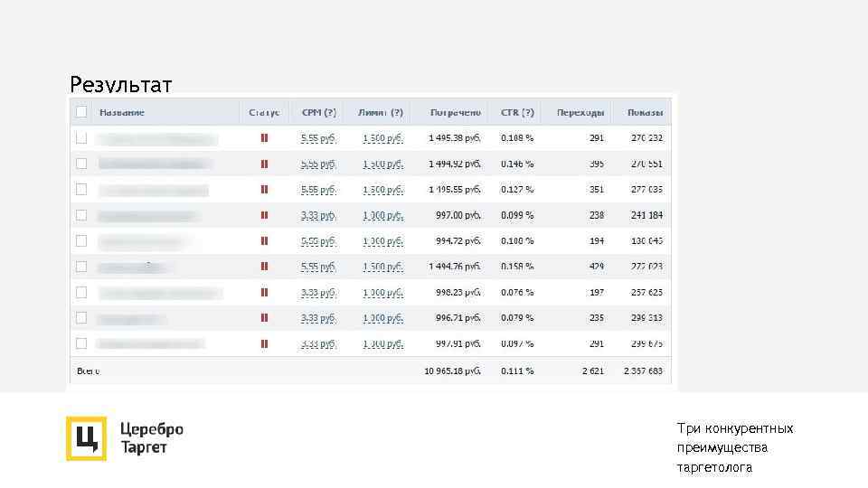Image resolution: width=868 pixels, height=488 pixels.
Task: Edit CPM 3.33 руб. in 998.23 row
Action: click(318, 293)
